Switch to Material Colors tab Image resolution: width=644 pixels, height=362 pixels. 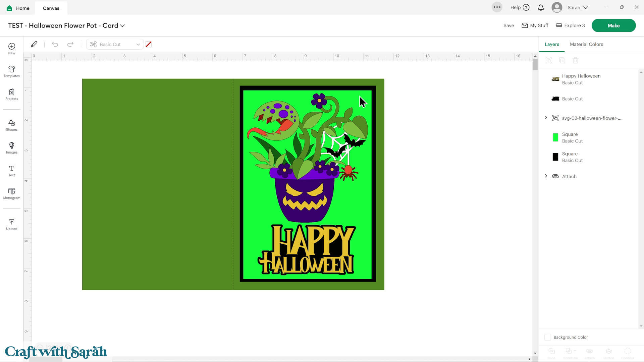[x=586, y=44]
